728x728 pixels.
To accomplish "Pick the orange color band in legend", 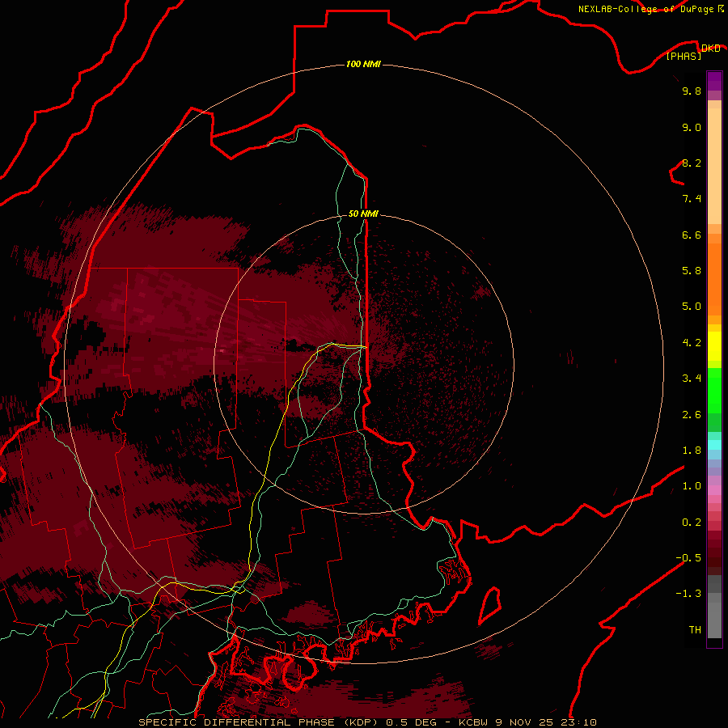I will (714, 279).
